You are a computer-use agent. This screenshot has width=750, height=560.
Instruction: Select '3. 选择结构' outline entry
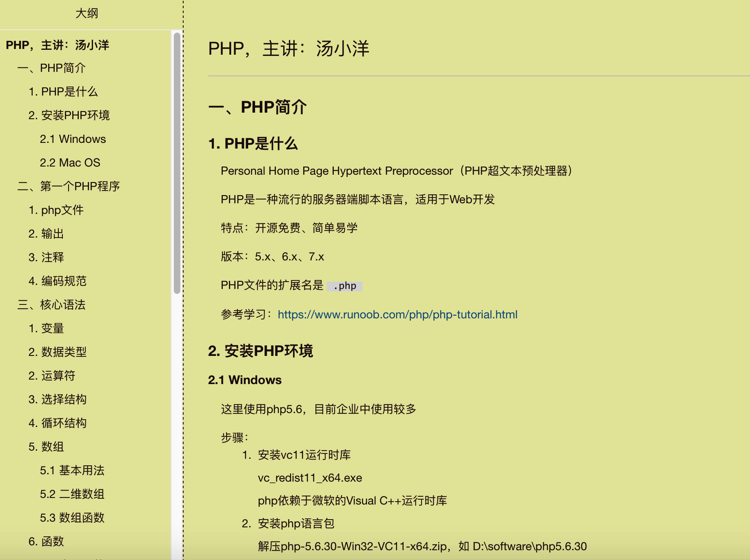pos(58,400)
